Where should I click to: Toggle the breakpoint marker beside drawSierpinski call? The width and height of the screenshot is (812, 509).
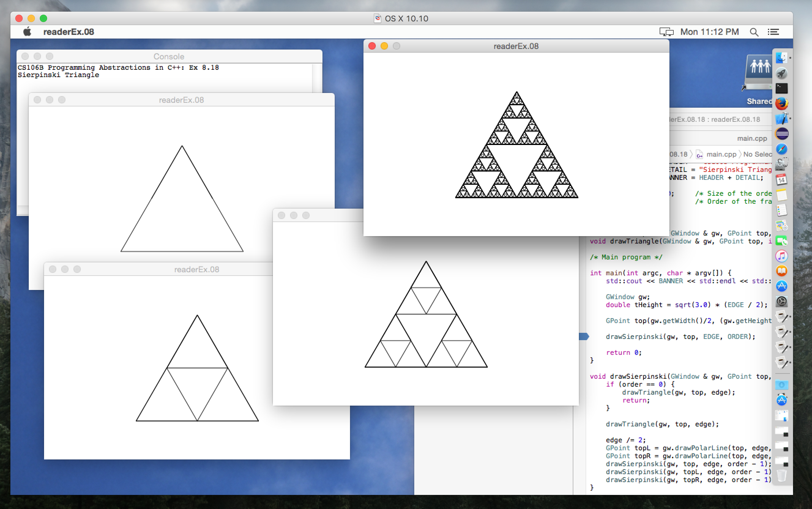(583, 336)
